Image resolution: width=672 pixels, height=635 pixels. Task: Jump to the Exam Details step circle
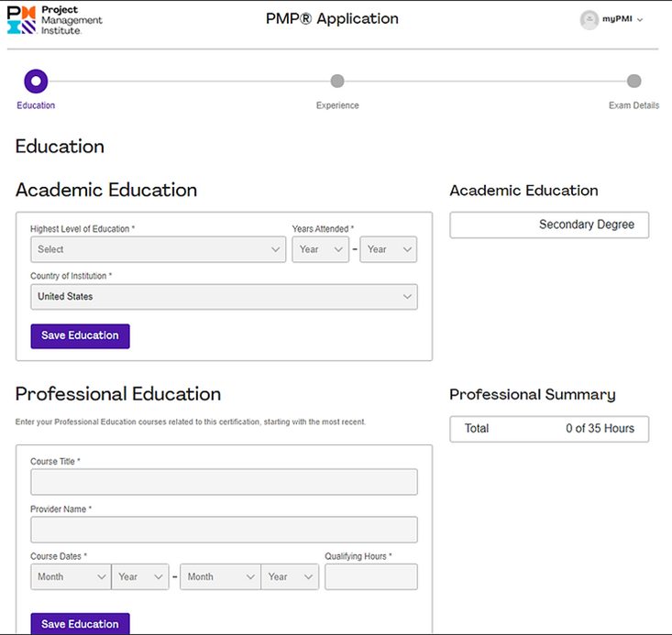tap(633, 82)
